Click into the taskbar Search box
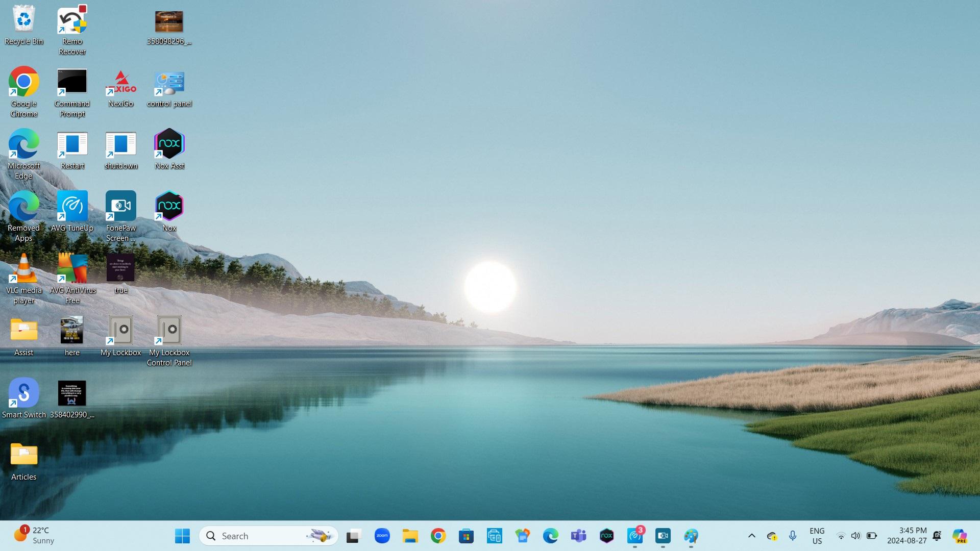 coord(268,536)
